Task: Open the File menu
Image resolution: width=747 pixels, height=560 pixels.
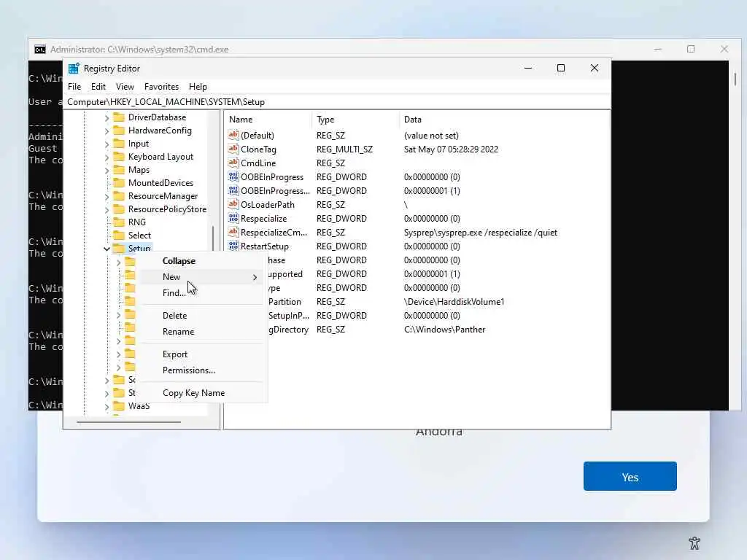Action: point(74,87)
